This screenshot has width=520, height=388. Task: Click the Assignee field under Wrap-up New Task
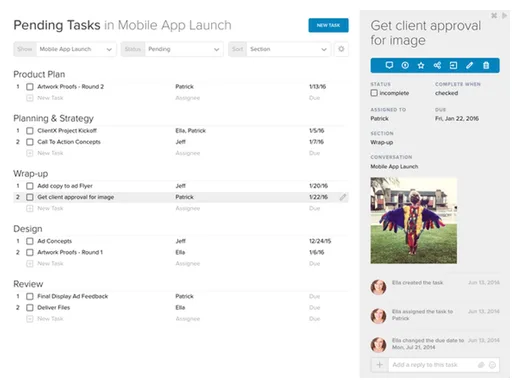188,209
